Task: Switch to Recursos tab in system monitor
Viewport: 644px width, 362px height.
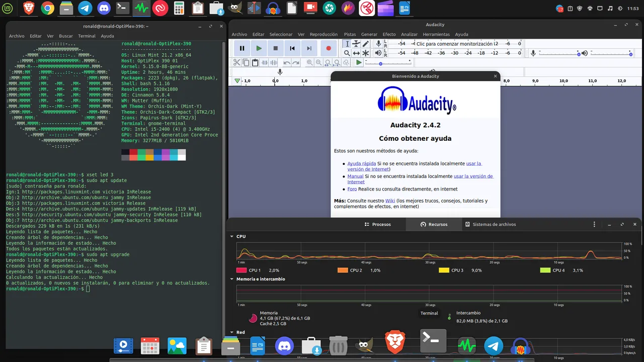Action: coord(434,224)
